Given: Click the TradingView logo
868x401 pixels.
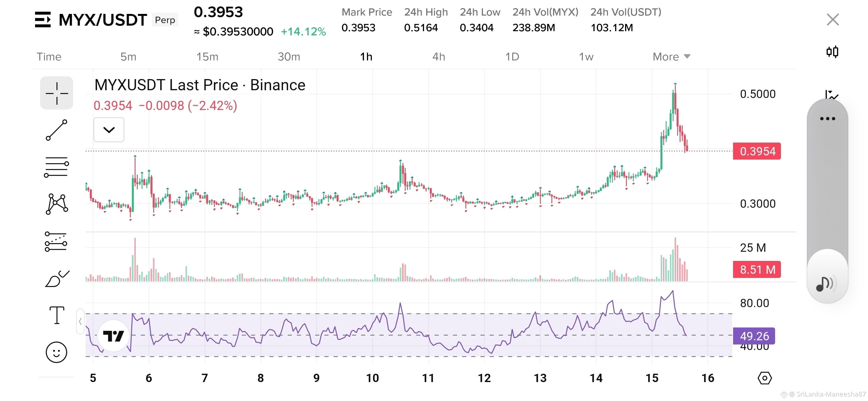Looking at the screenshot, I should [114, 336].
